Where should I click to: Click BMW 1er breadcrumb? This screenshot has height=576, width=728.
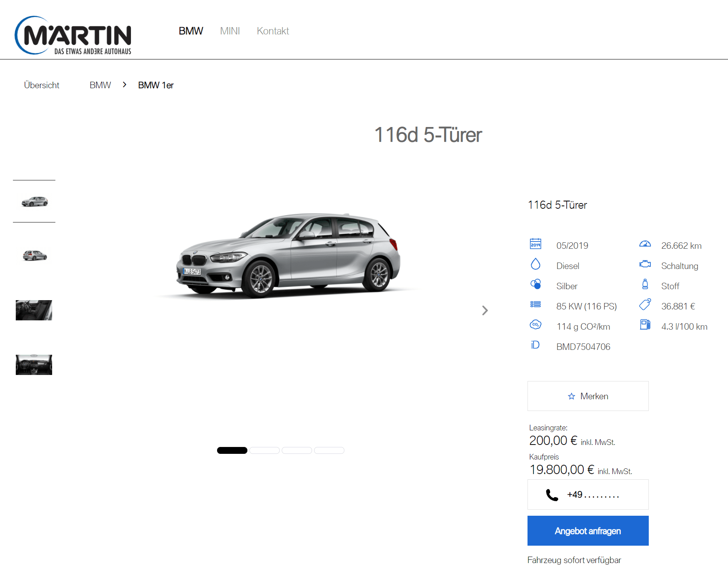[x=156, y=85]
